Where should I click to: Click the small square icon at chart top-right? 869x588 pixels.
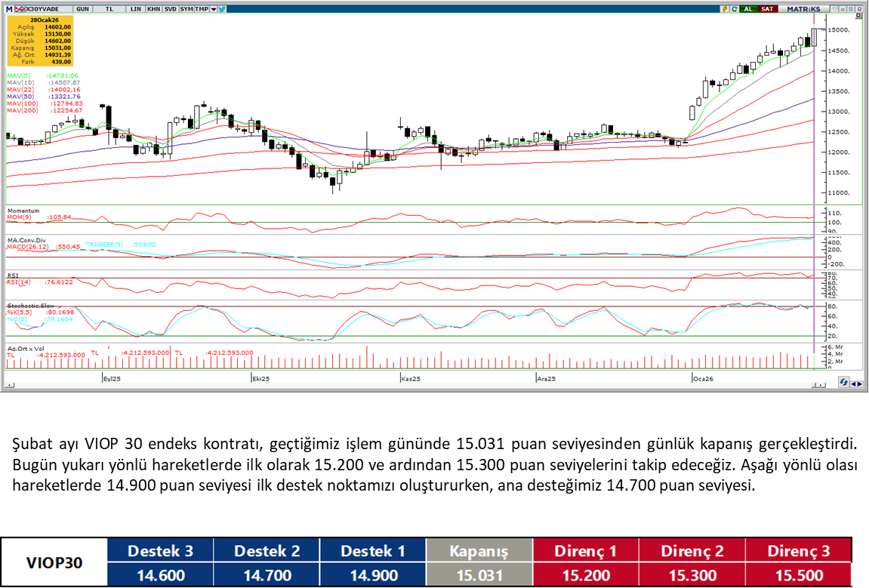click(x=858, y=15)
